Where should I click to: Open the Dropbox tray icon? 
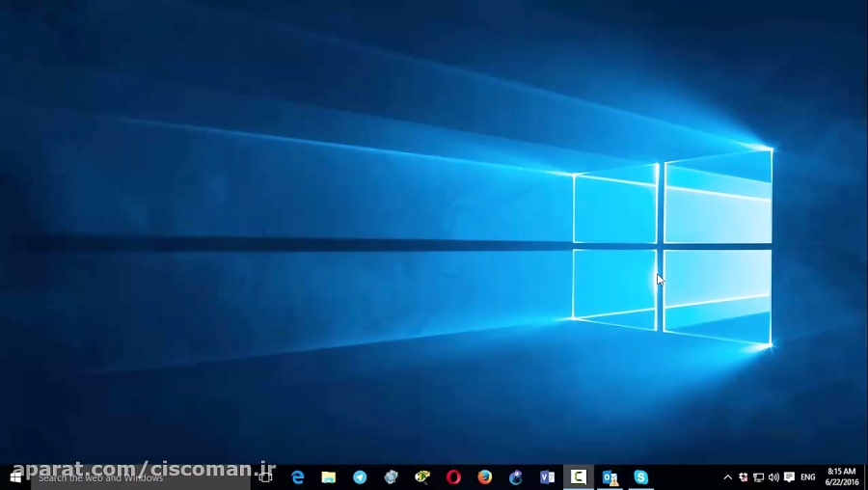coord(744,477)
